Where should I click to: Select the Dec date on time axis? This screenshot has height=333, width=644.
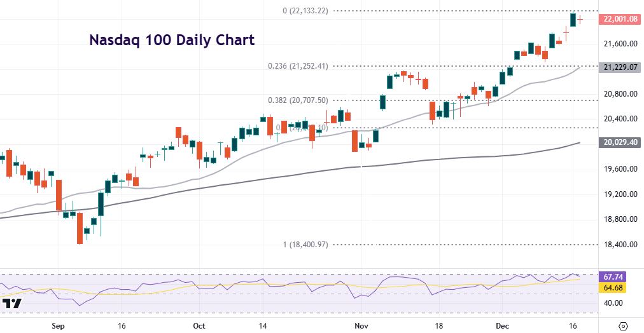pyautogui.click(x=503, y=325)
